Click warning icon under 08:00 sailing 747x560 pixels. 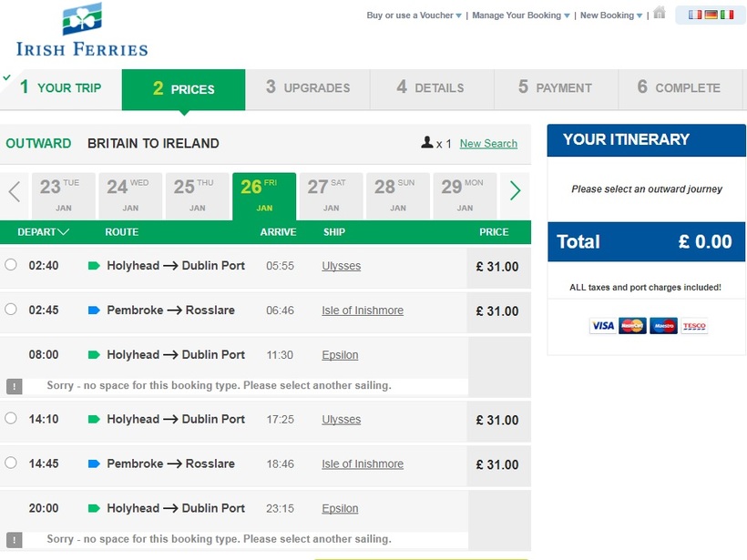(x=15, y=386)
